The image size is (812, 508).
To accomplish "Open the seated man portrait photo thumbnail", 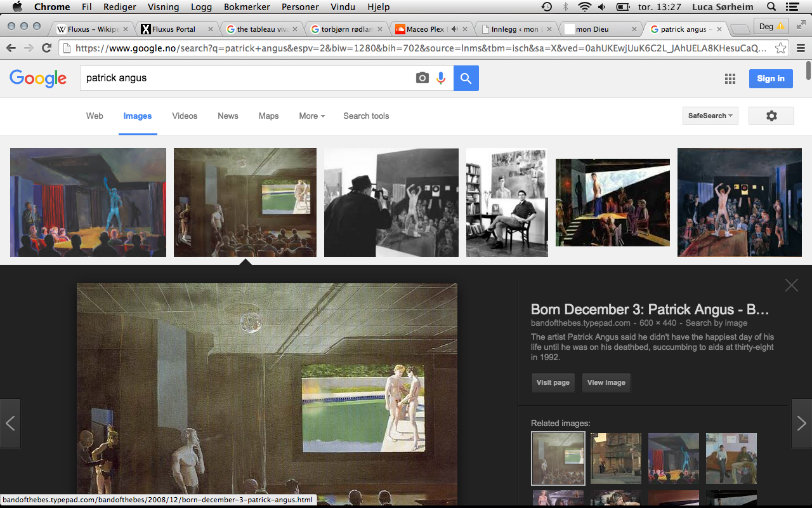I will tap(507, 203).
